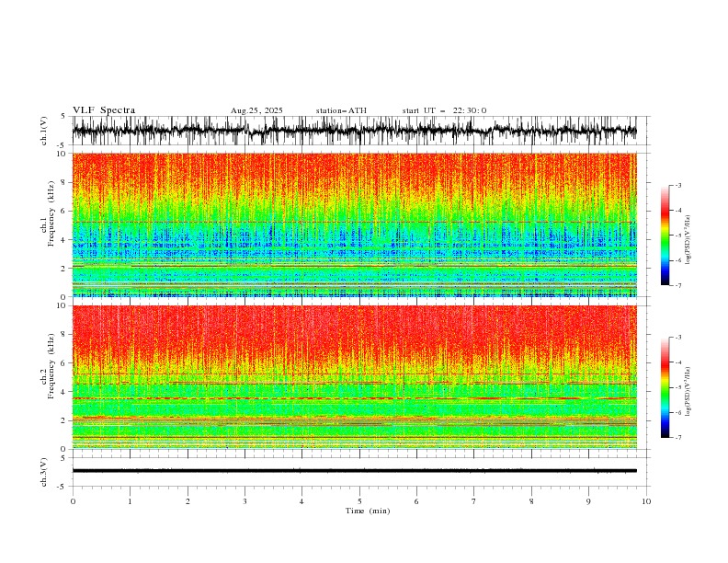
Task: Click the time axis tick label '7'
Action: click(474, 501)
